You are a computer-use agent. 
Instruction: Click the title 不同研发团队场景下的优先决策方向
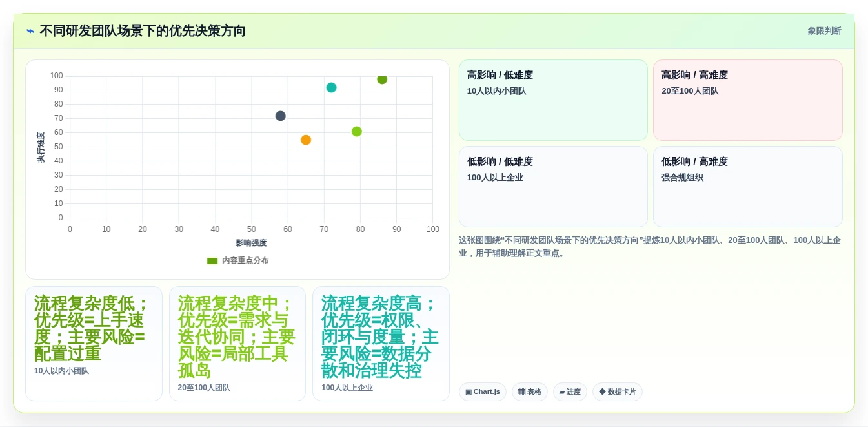point(143,31)
